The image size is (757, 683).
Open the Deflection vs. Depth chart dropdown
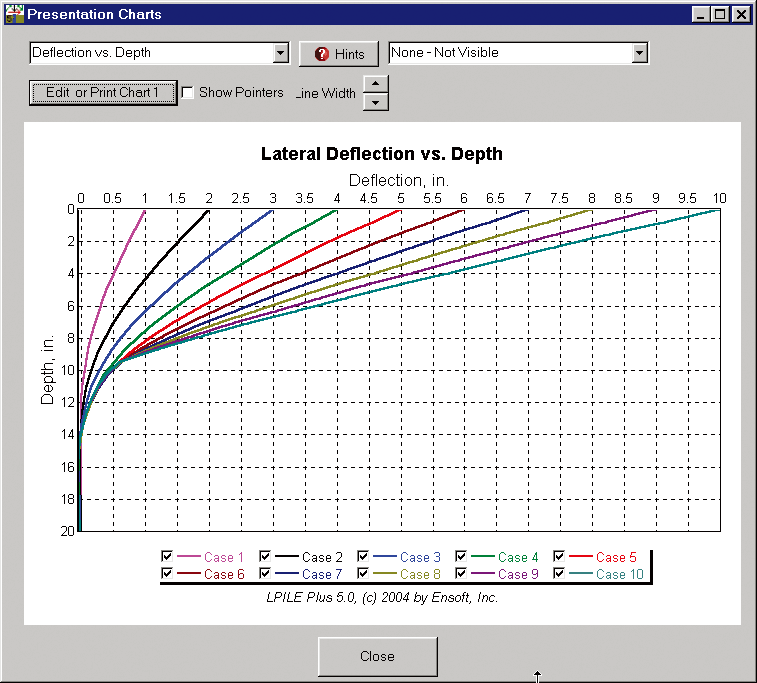coord(280,53)
